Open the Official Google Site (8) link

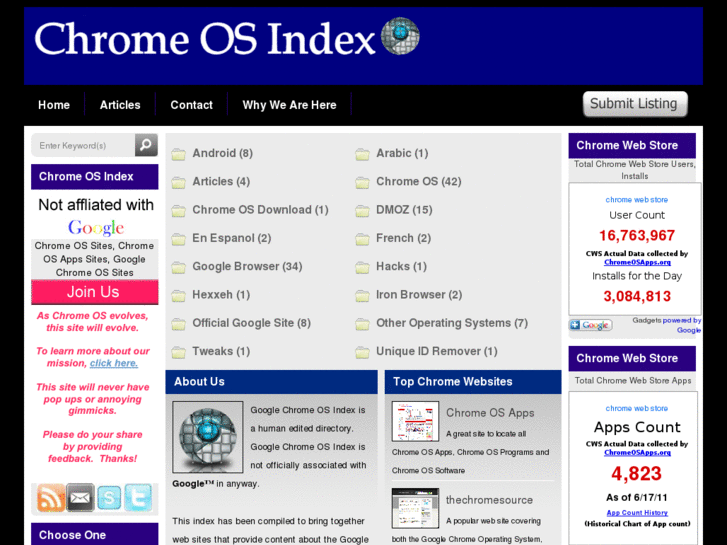coord(251,323)
